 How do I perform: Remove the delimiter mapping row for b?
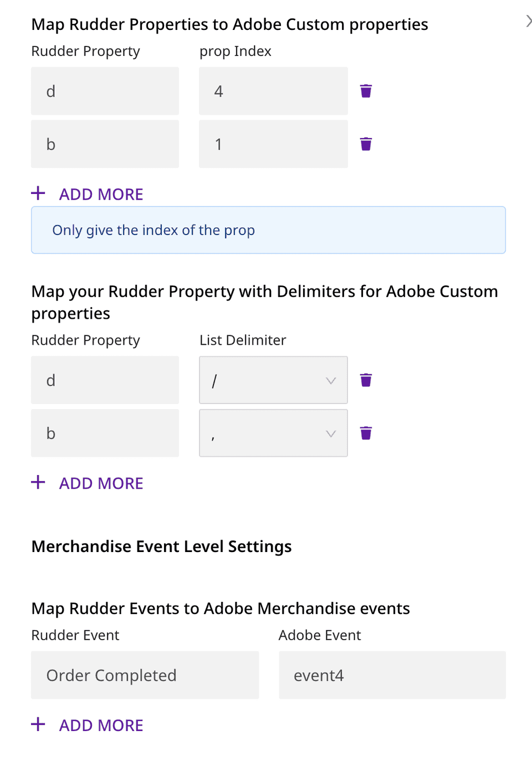[366, 433]
